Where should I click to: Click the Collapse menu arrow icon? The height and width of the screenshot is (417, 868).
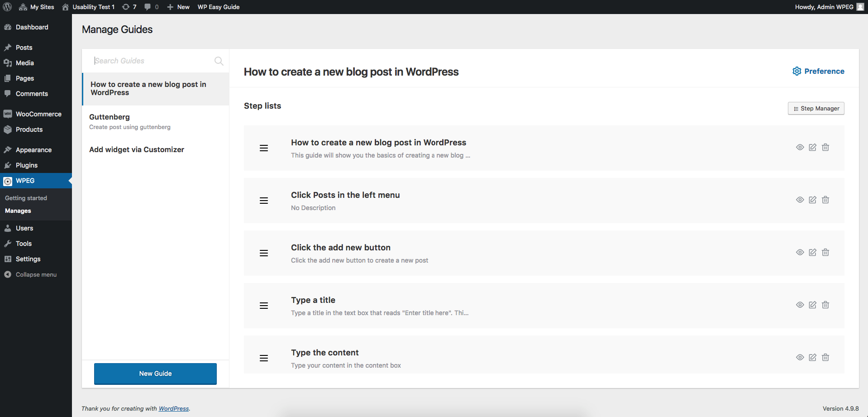8,274
